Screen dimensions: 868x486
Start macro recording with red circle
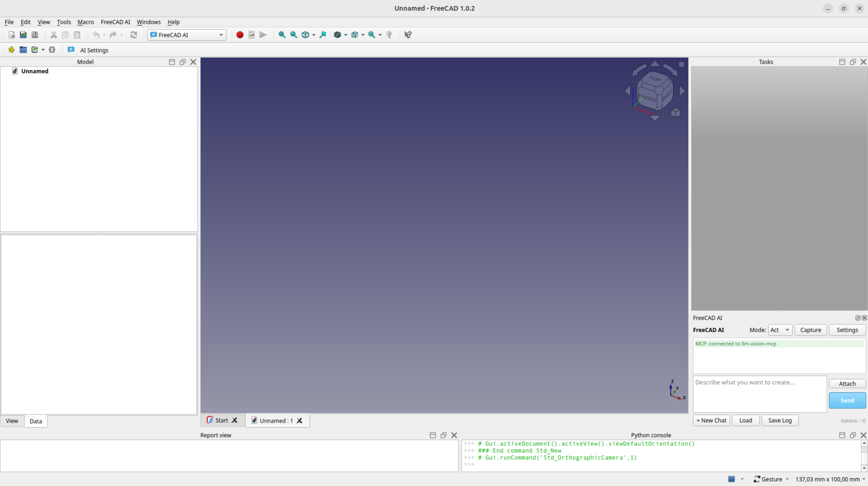point(240,35)
